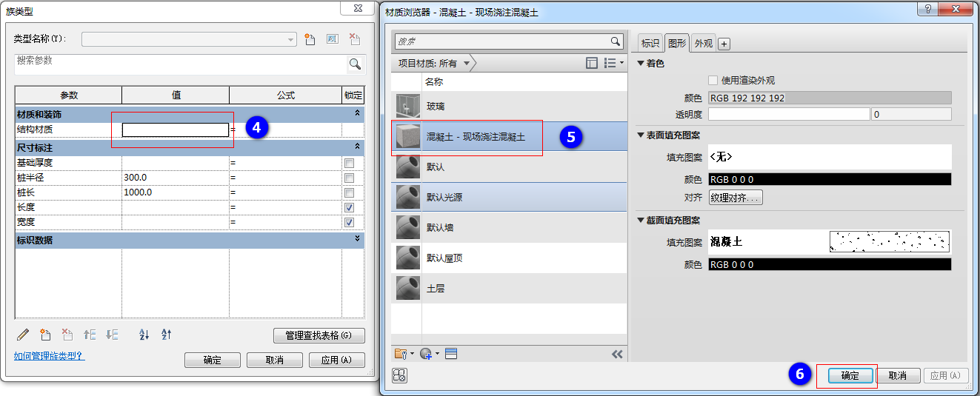Click the create new material icon
The width and height of the screenshot is (980, 396).
428,354
